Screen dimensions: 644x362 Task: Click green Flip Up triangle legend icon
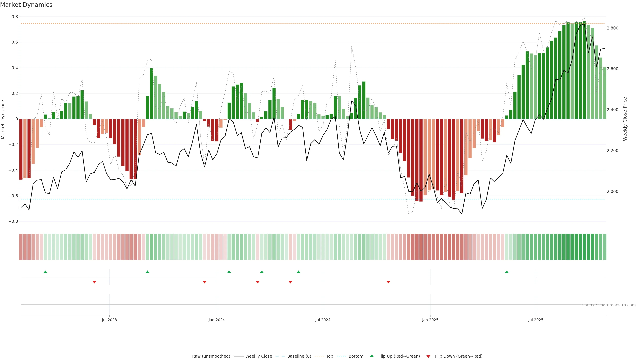[x=372, y=356]
